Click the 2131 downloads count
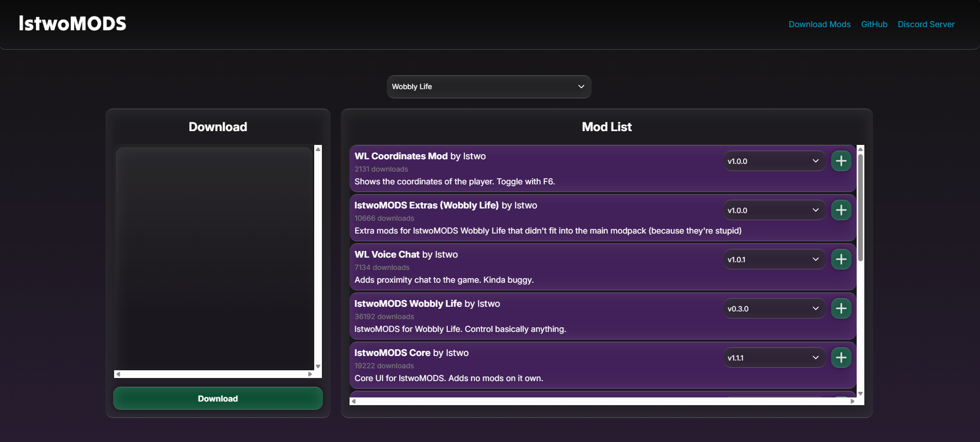The image size is (980, 442). (x=381, y=169)
